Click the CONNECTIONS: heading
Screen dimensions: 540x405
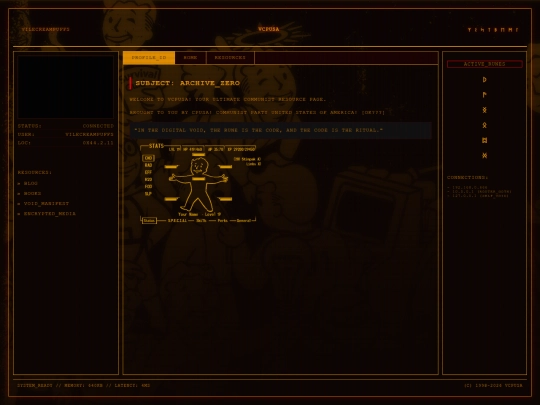[468, 177]
